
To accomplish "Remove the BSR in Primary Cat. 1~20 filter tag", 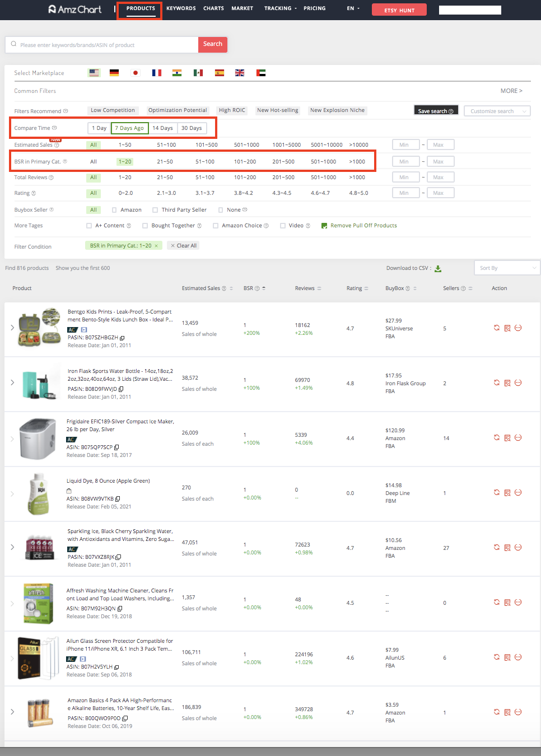I will tap(156, 246).
